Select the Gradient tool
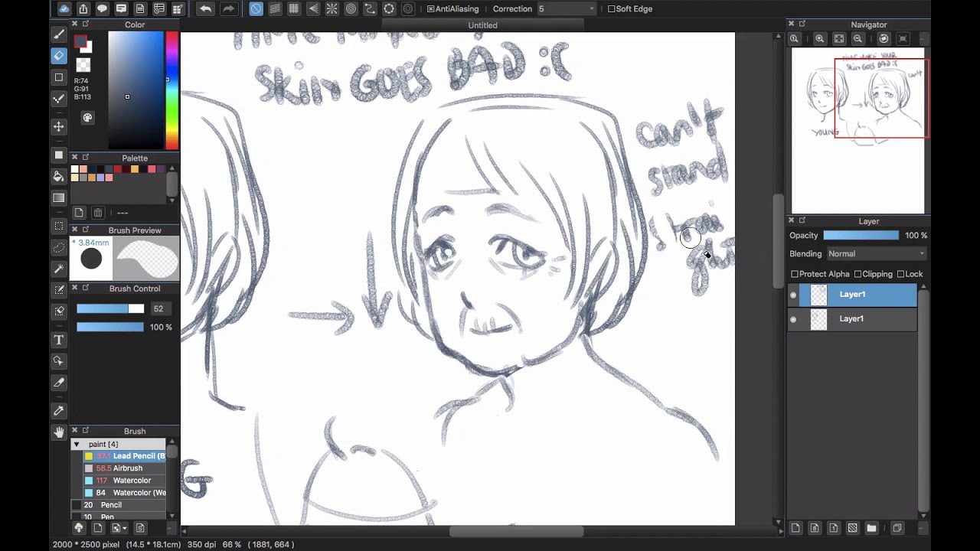 coord(59,197)
